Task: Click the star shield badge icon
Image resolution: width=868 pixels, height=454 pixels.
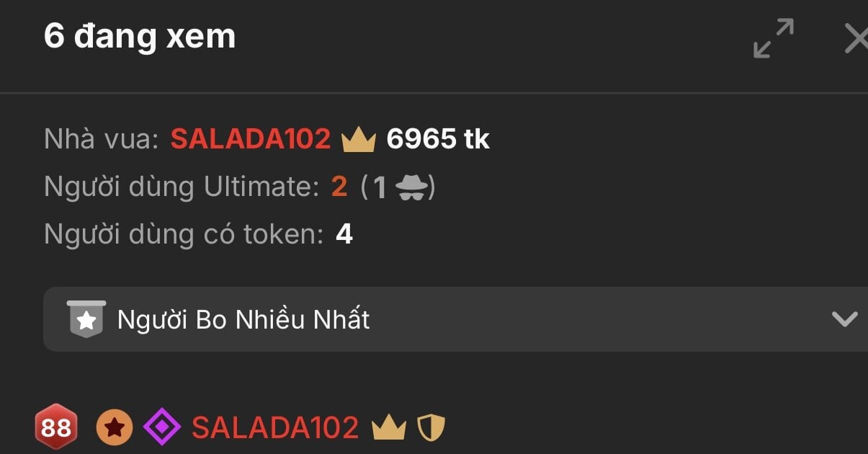Action: (x=86, y=319)
